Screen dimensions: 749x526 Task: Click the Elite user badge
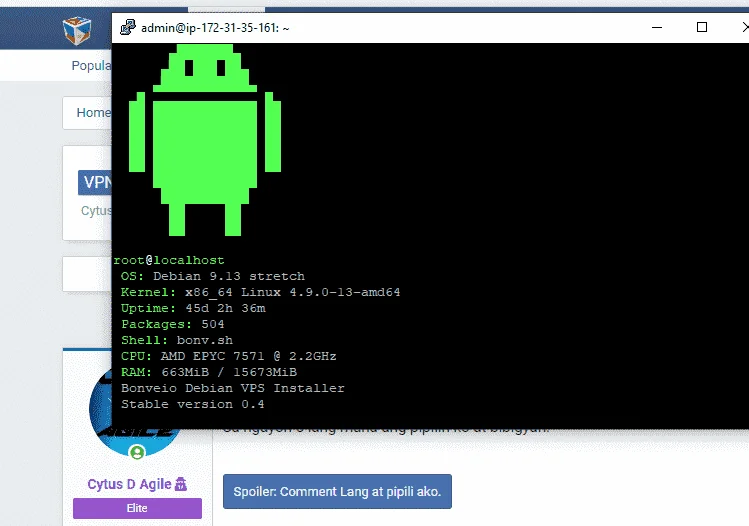(x=137, y=508)
